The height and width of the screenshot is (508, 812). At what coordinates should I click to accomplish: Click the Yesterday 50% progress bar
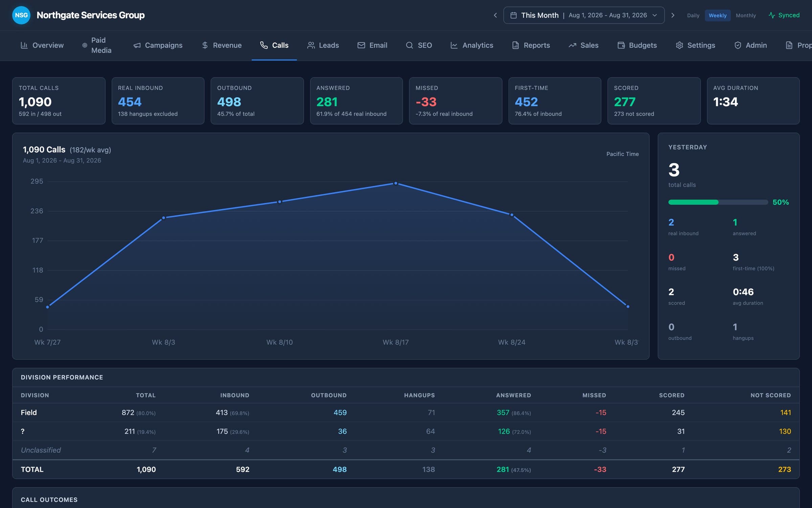[718, 202]
